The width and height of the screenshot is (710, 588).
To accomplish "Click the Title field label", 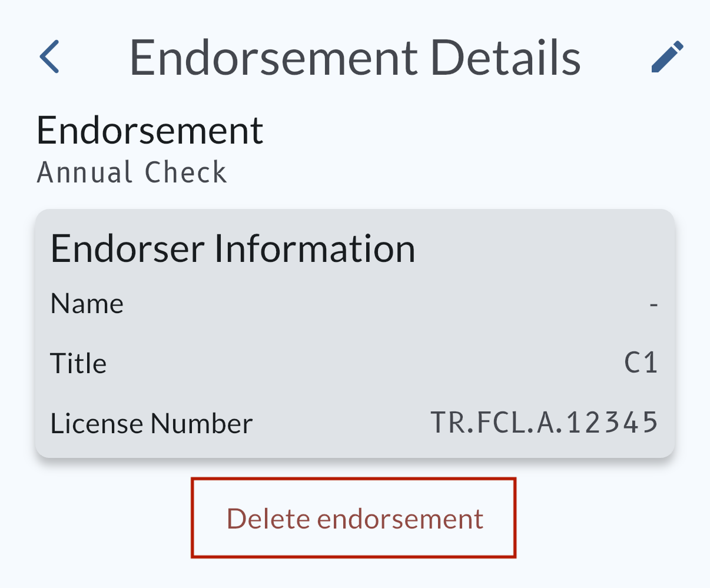I will pyautogui.click(x=78, y=364).
